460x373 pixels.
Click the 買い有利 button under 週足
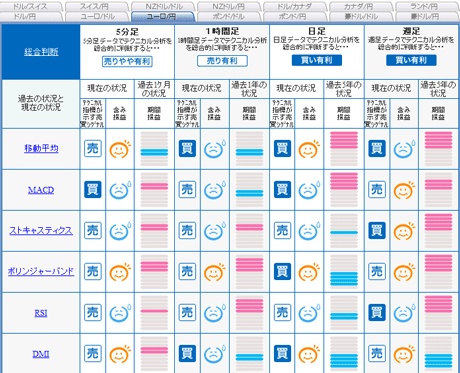411,60
